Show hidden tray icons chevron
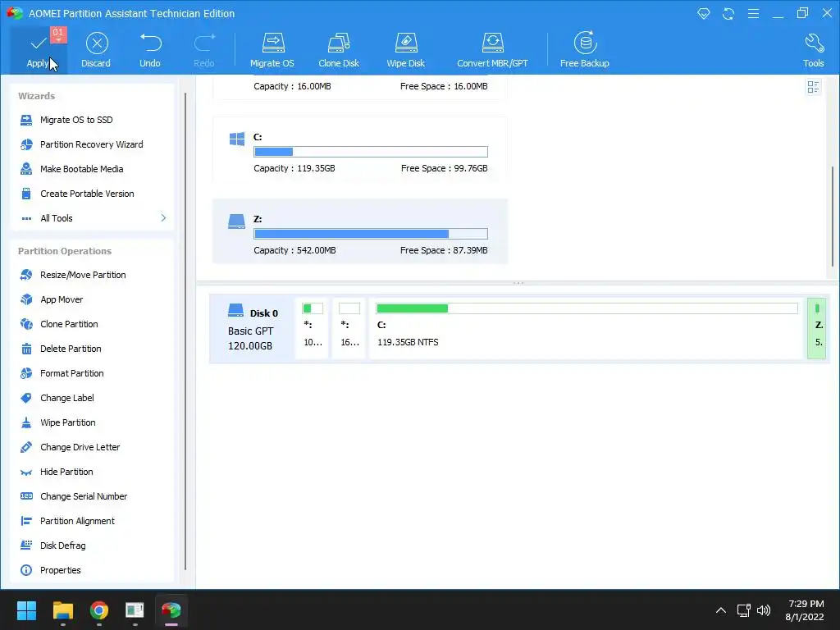The height and width of the screenshot is (630, 840). coord(721,610)
